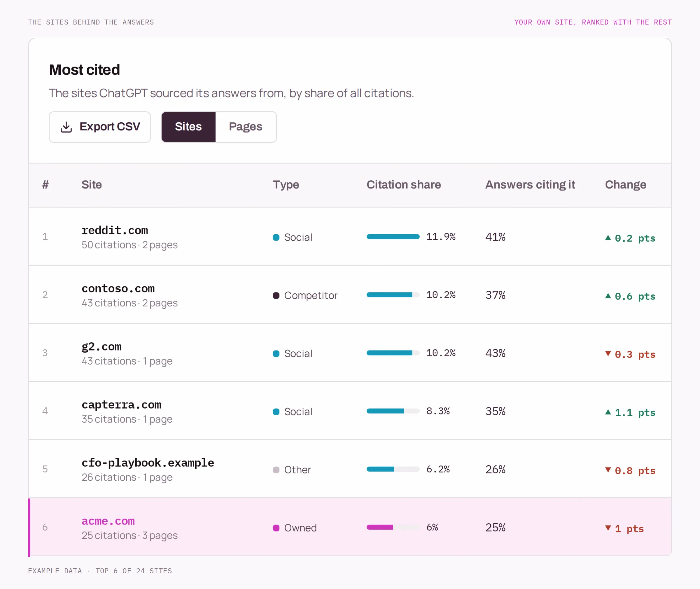Click the 26% answers citing value
Image resolution: width=700 pixels, height=589 pixels.
pos(496,469)
